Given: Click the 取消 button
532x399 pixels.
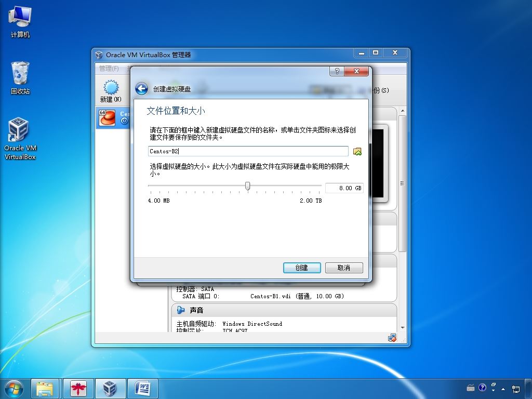Looking at the screenshot, I should pyautogui.click(x=344, y=268).
